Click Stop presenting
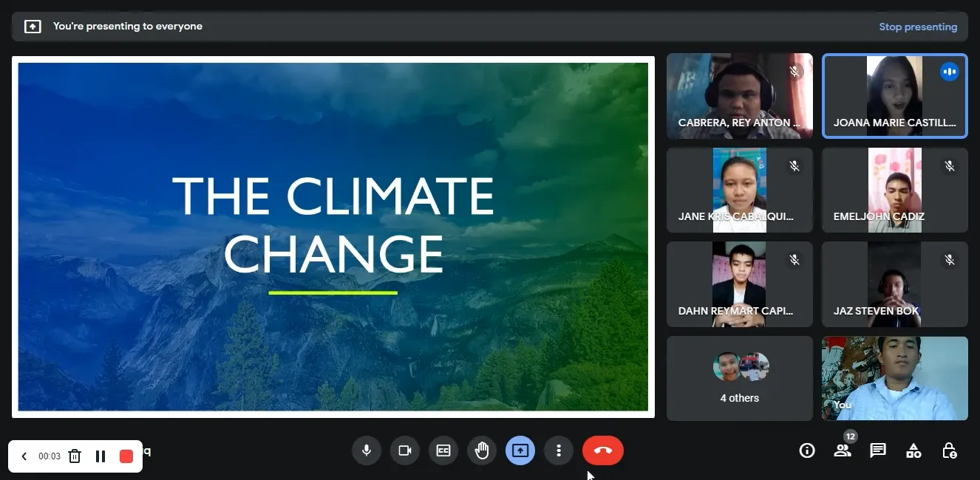This screenshot has width=980, height=480. [918, 27]
